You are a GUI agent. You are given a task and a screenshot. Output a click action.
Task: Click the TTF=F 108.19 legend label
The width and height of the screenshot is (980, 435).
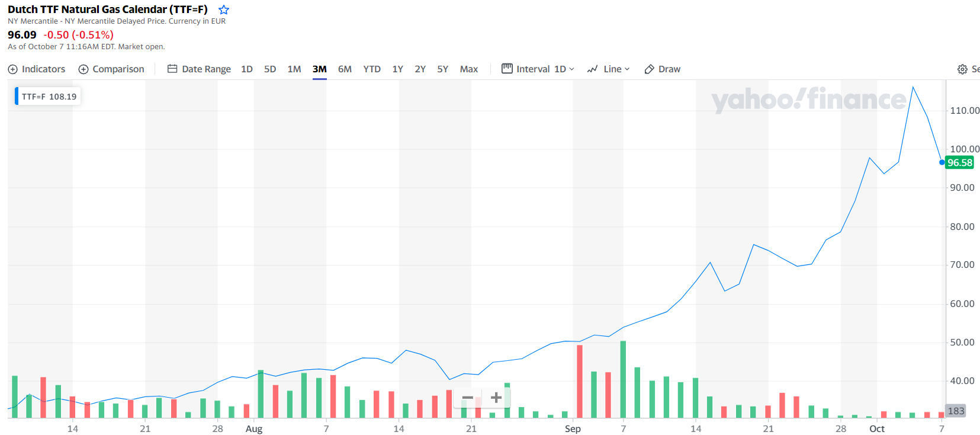[49, 97]
